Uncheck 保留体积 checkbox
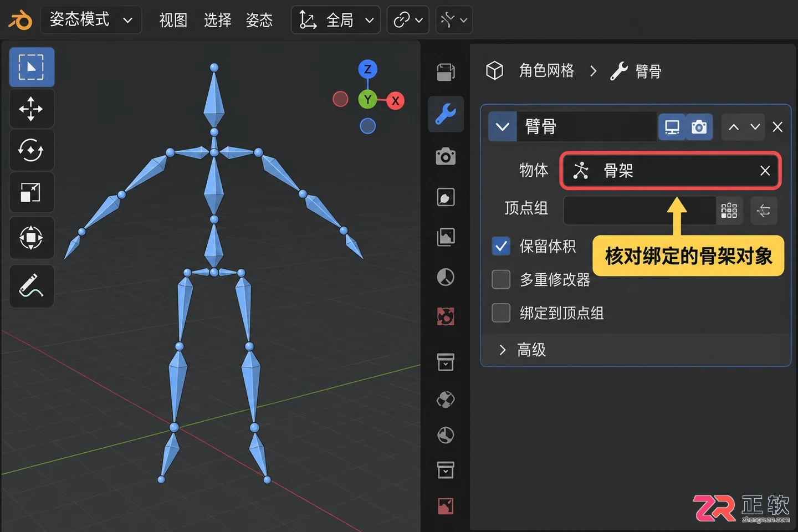The width and height of the screenshot is (798, 532). [x=501, y=246]
